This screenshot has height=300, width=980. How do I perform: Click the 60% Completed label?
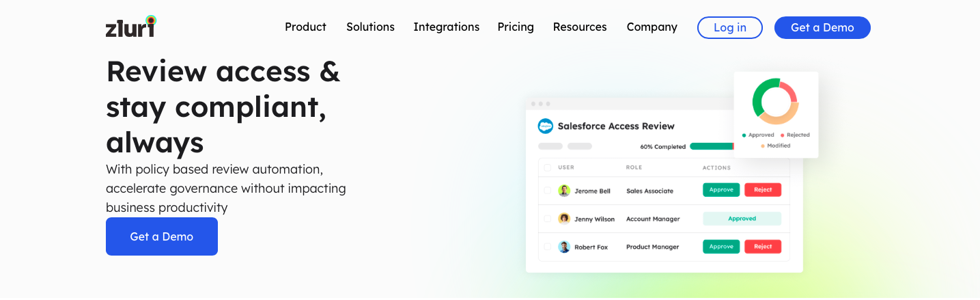pyautogui.click(x=662, y=146)
